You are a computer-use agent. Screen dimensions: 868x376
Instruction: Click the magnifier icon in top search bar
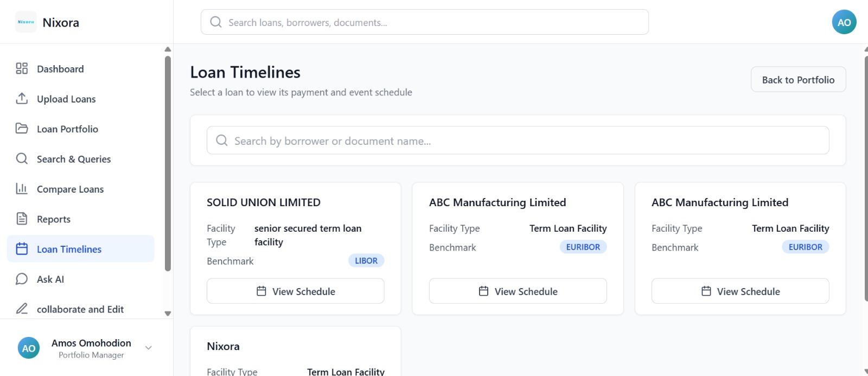216,22
